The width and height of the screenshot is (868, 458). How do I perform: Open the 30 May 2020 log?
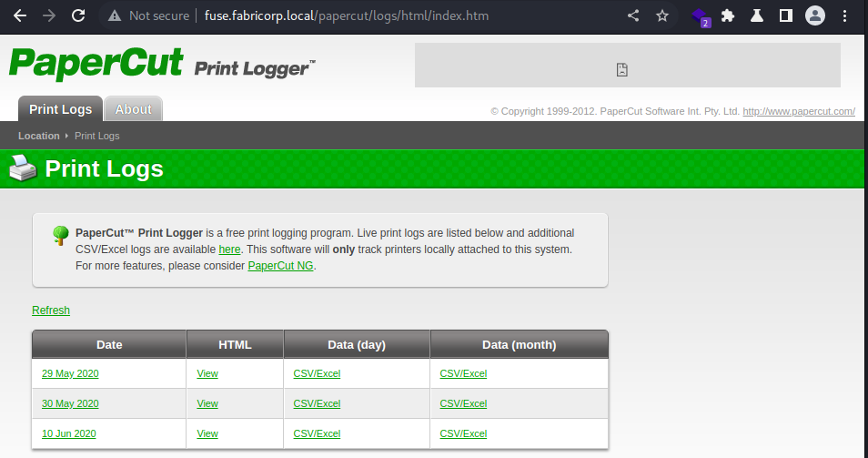click(x=70, y=403)
